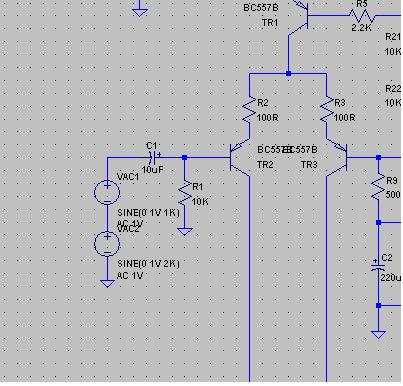
Task: Click the '500' value of R9
Action: (x=393, y=195)
